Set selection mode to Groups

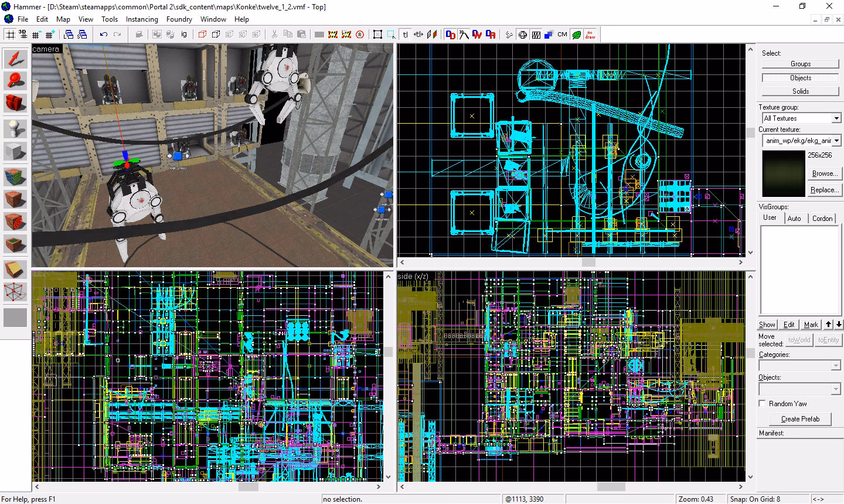point(800,64)
